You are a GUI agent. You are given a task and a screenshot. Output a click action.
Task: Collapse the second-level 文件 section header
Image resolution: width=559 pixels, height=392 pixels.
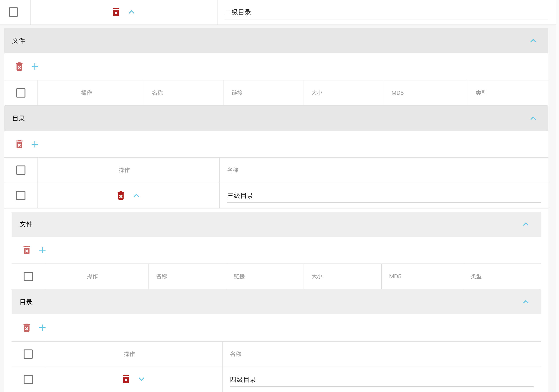[x=533, y=41]
